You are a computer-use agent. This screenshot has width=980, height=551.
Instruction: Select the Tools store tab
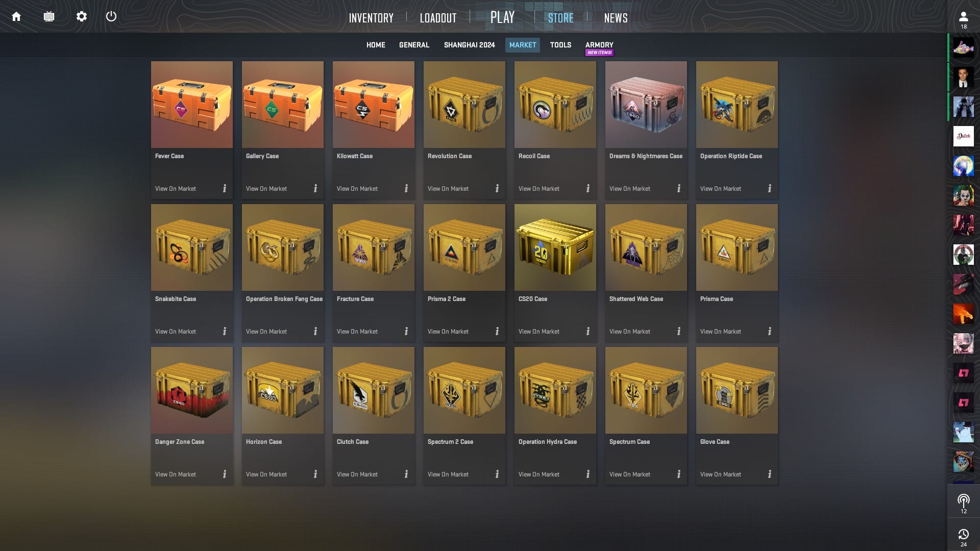pyautogui.click(x=560, y=45)
